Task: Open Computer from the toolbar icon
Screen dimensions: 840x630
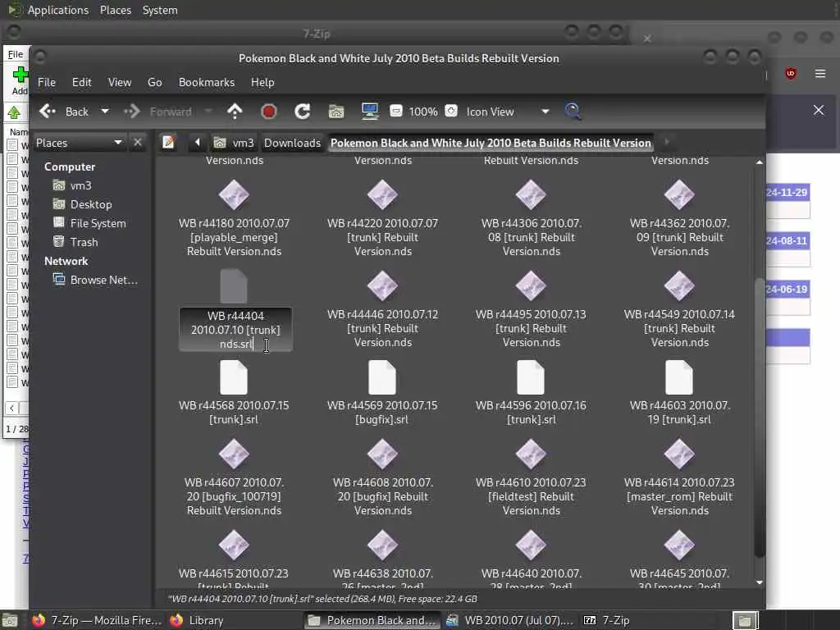Action: 370,112
